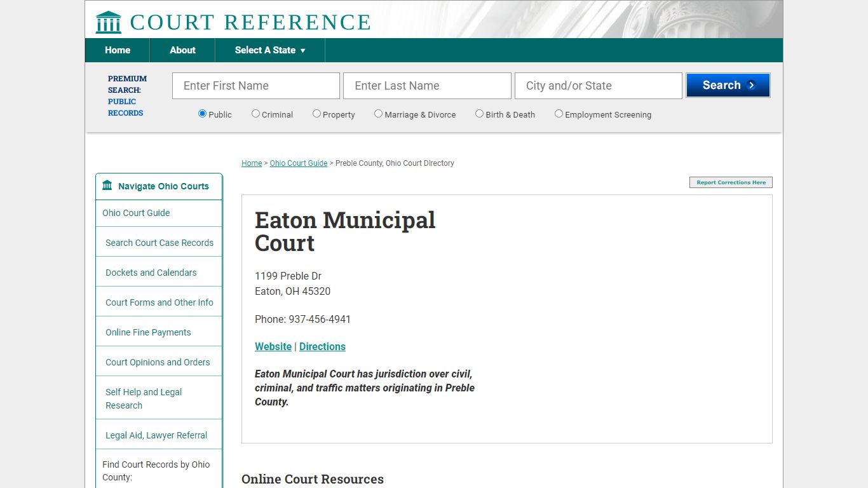Viewport: 868px width, 488px height.
Task: Select the Birth & Death radio button
Action: coord(479,114)
